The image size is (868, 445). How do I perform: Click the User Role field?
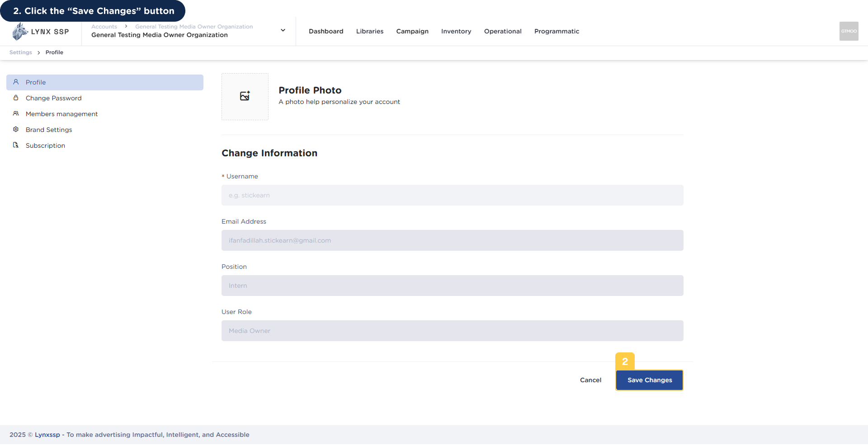coord(453,331)
